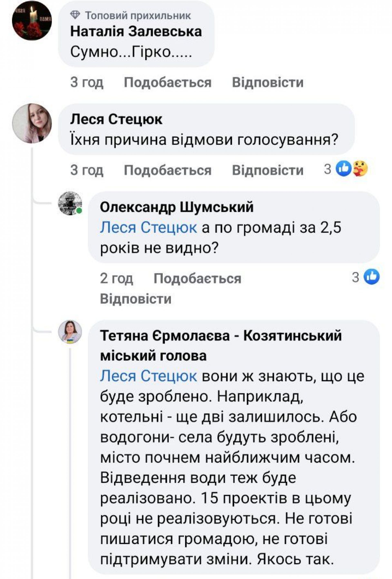The width and height of the screenshot is (392, 579).
Task: Open Наталія Залевська's name link
Action: click(136, 32)
